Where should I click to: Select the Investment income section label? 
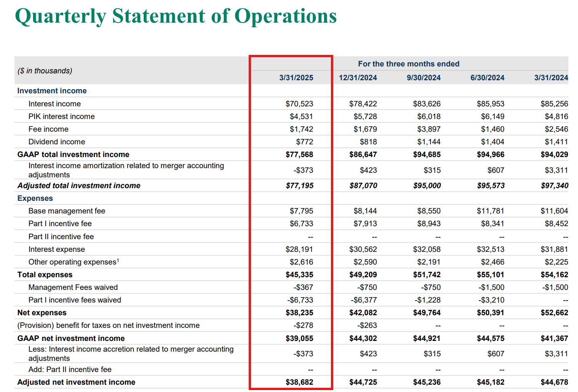tap(51, 91)
